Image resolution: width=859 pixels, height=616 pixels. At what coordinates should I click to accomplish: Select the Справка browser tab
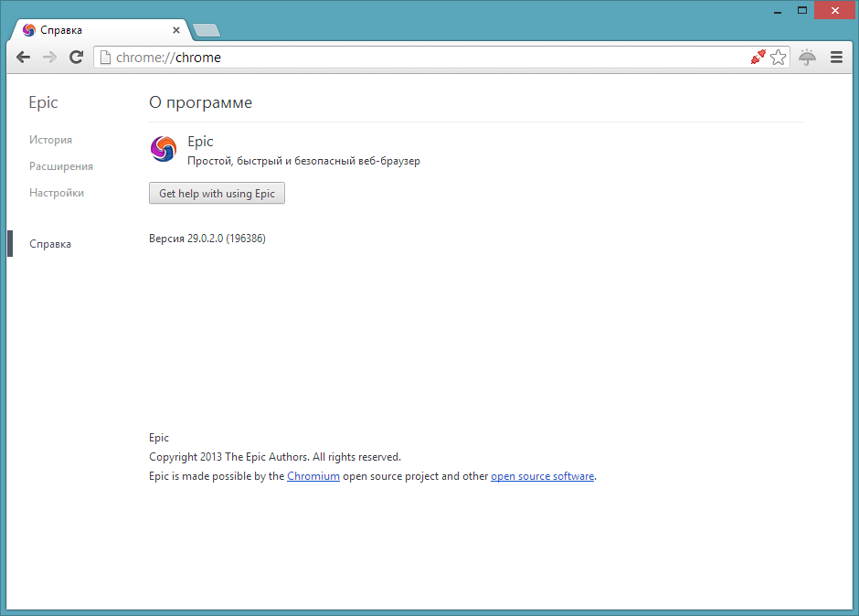coord(91,30)
